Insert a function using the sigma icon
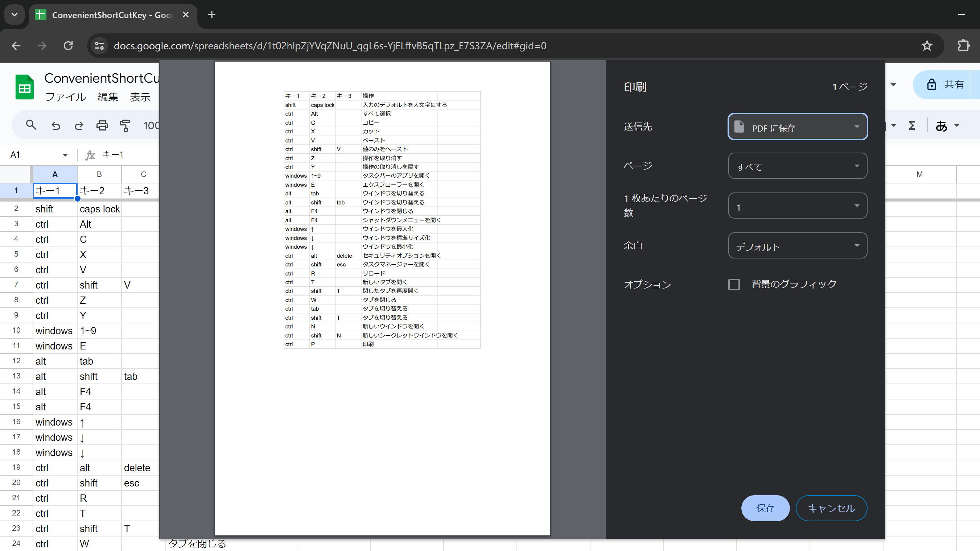Screen dimensions: 980x551 coord(912,125)
